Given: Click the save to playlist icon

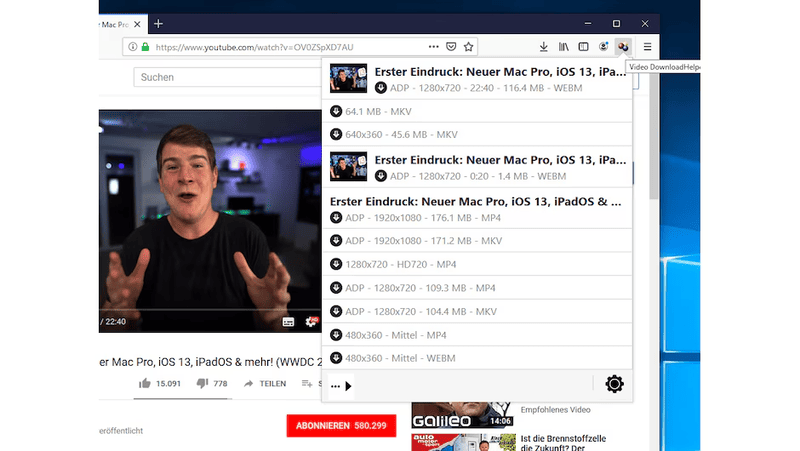Looking at the screenshot, I should [x=307, y=383].
